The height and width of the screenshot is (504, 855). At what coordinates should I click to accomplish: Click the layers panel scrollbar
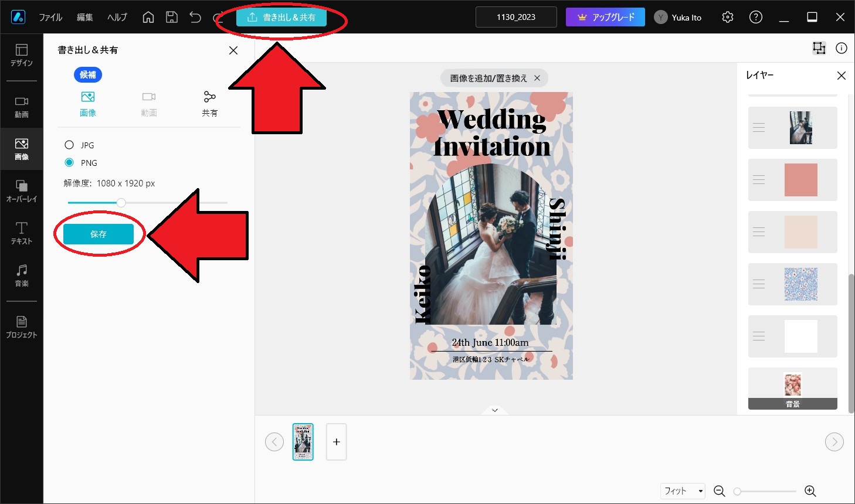coord(851,343)
